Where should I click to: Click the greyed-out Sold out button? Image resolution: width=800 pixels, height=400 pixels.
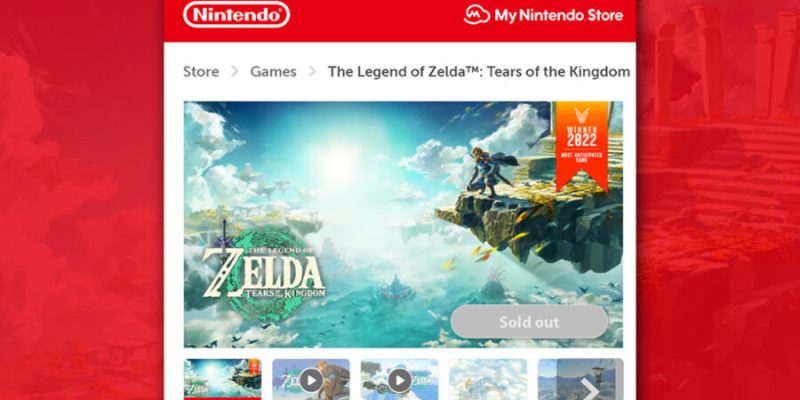529,322
